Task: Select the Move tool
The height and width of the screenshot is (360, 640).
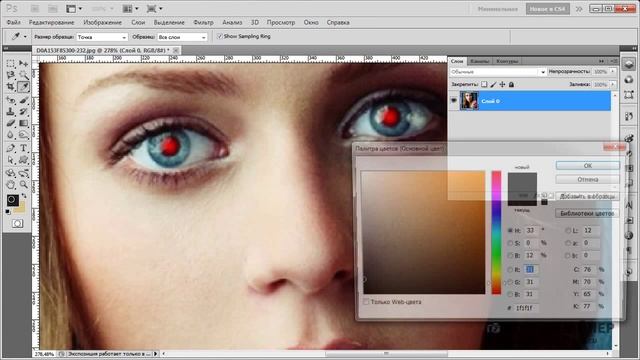Action: pyautogui.click(x=24, y=63)
